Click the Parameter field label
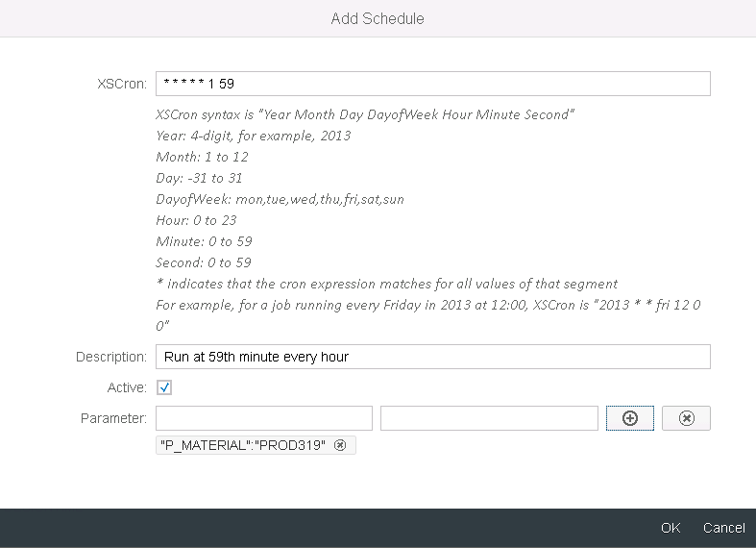Screen dimensions: 756x548 pyautogui.click(x=114, y=418)
